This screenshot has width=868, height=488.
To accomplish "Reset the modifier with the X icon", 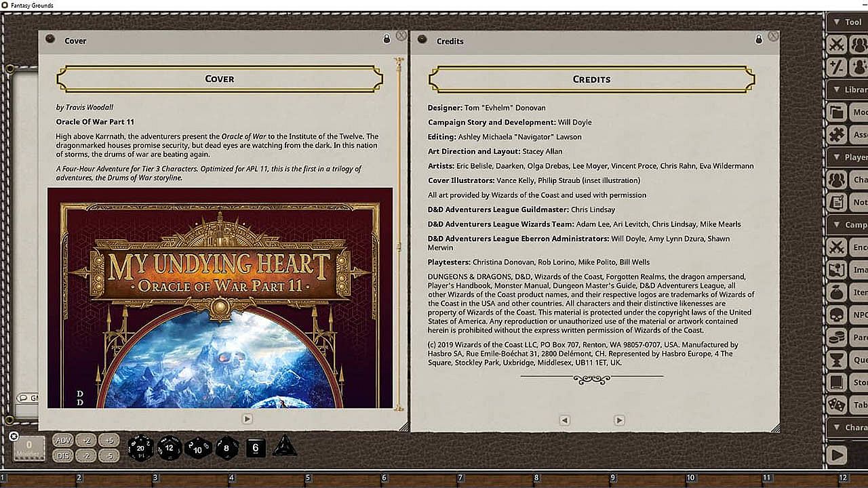I will [x=14, y=436].
